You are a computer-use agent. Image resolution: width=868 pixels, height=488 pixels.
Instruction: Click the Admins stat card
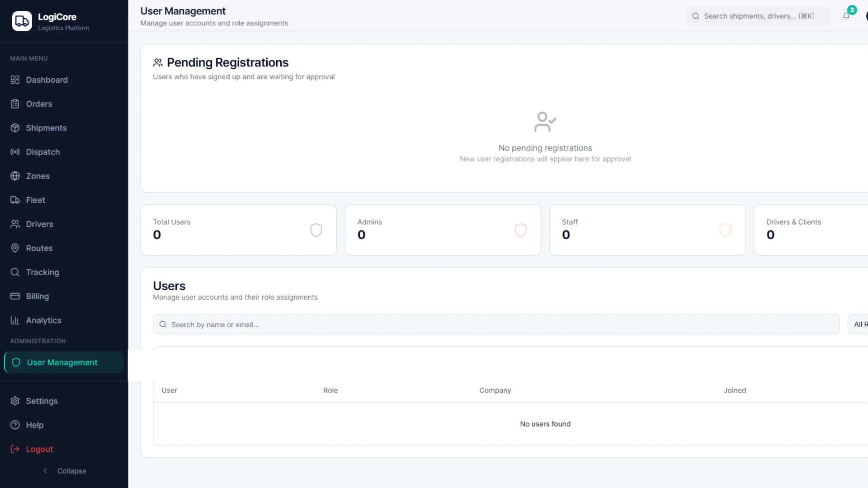[443, 230]
